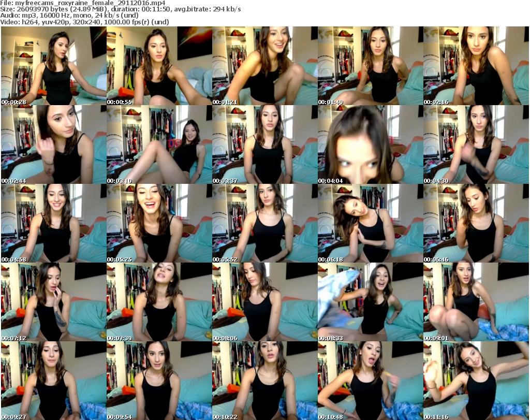Screen dimensions: 530x420
Task: Select the frame labeled 00:08:33
Action: (370, 302)
